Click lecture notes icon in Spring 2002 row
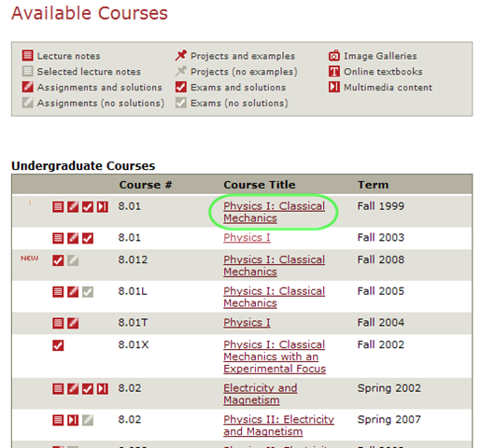Image resolution: width=495 pixels, height=448 pixels. pos(58,388)
